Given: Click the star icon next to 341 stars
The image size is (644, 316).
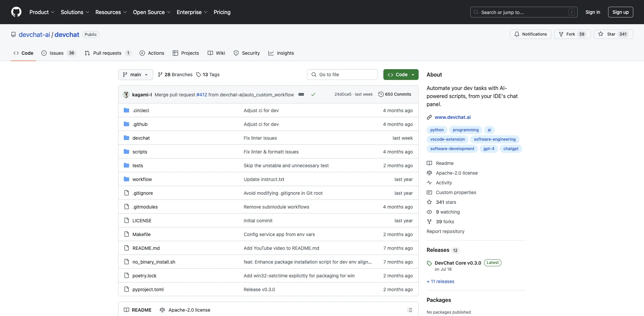Looking at the screenshot, I should click(x=429, y=202).
